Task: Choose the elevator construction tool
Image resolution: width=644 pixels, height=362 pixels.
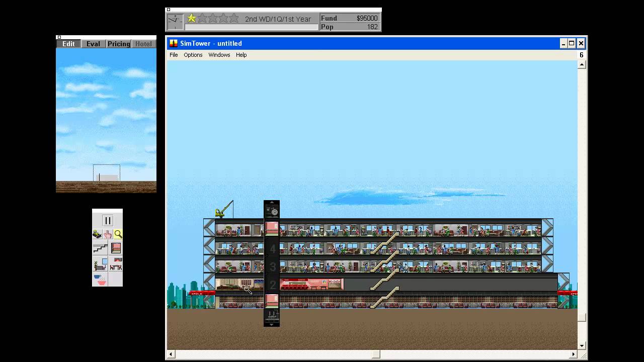Action: click(x=116, y=248)
